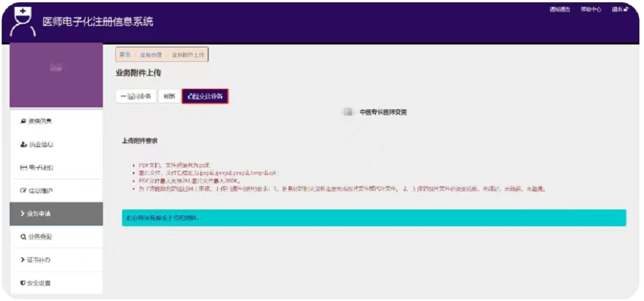Click the cyan no-attachment notice banner
The width and height of the screenshot is (644, 301).
tap(373, 218)
